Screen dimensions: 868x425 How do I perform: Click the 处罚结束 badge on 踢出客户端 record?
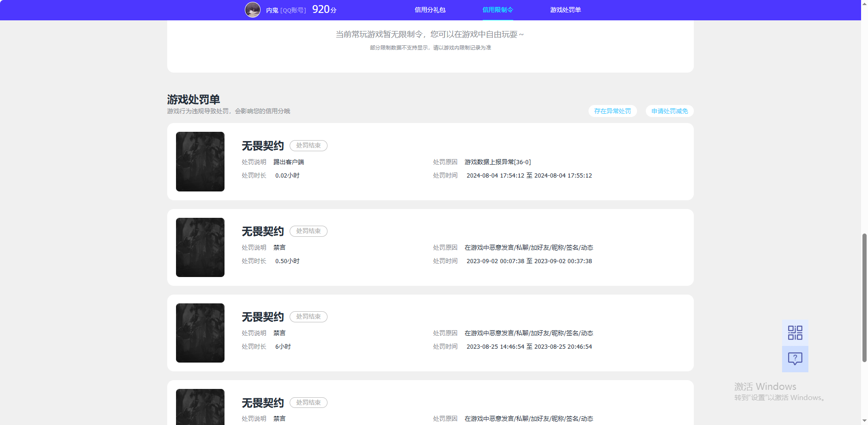(x=309, y=146)
